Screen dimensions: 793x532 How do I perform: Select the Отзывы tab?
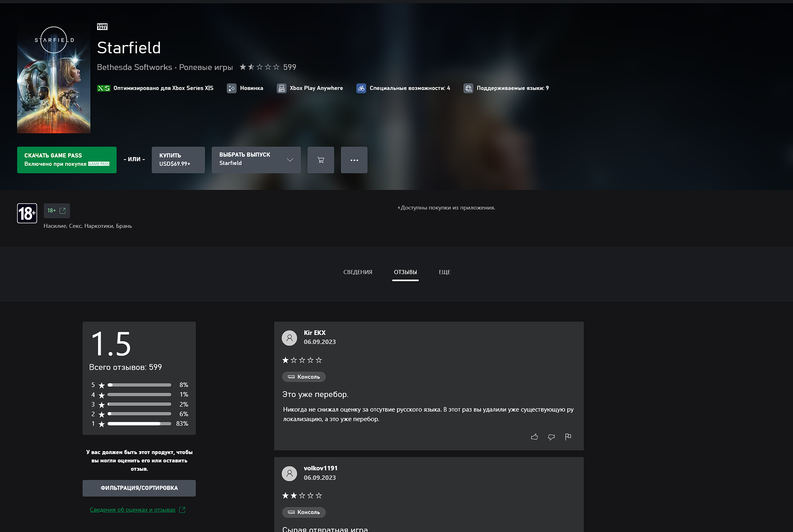(x=405, y=272)
